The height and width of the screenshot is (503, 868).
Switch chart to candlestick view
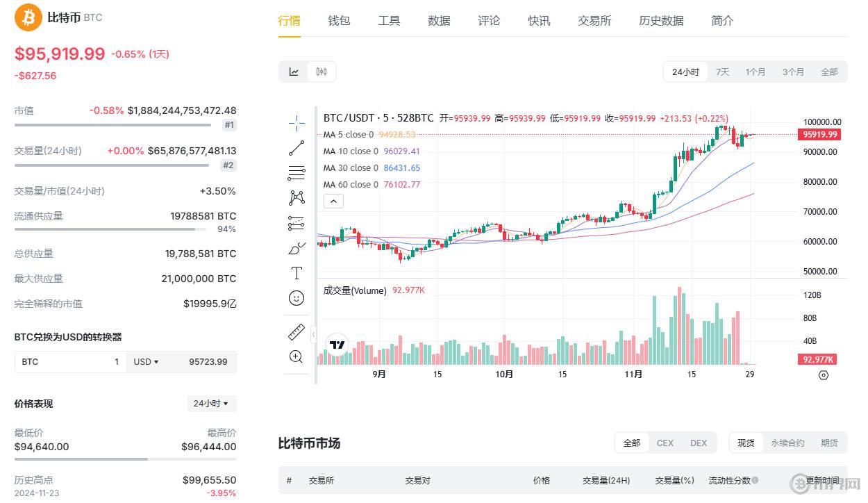click(319, 71)
